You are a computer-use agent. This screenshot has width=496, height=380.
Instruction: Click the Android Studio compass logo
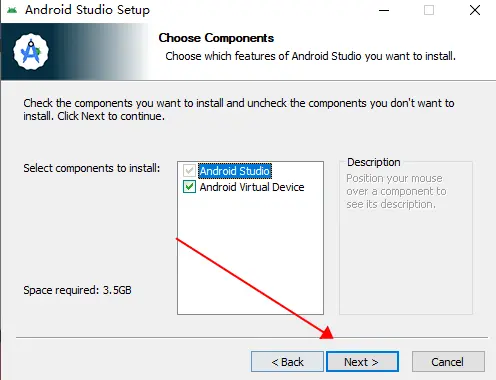(31, 52)
